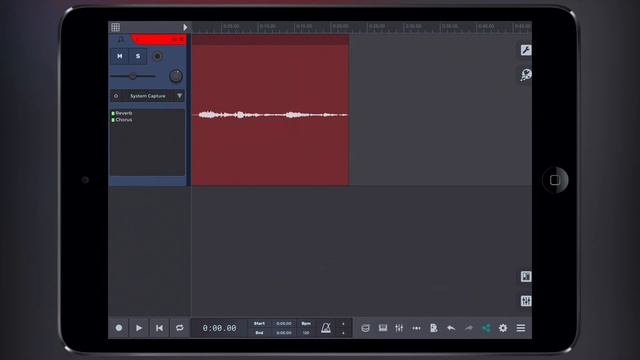
Task: Redo the last action
Action: coord(468,328)
